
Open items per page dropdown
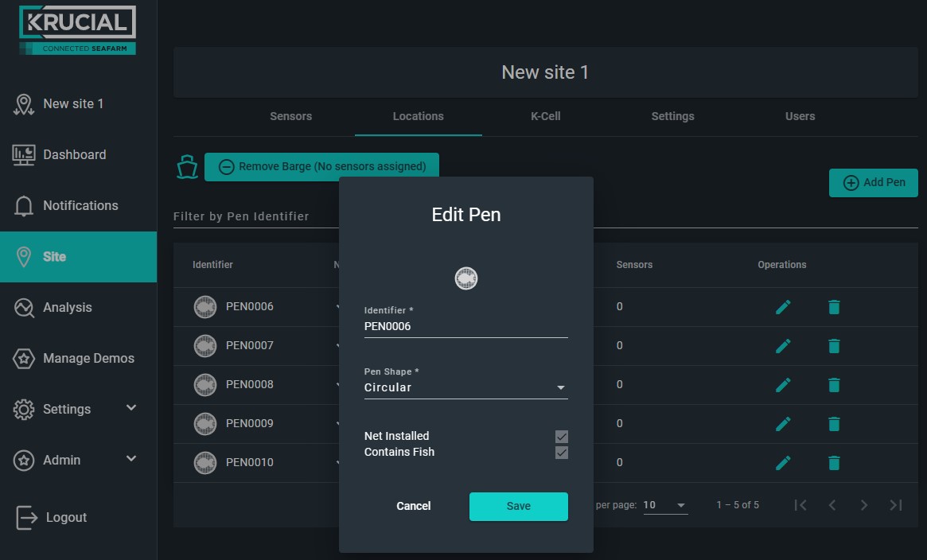click(665, 505)
